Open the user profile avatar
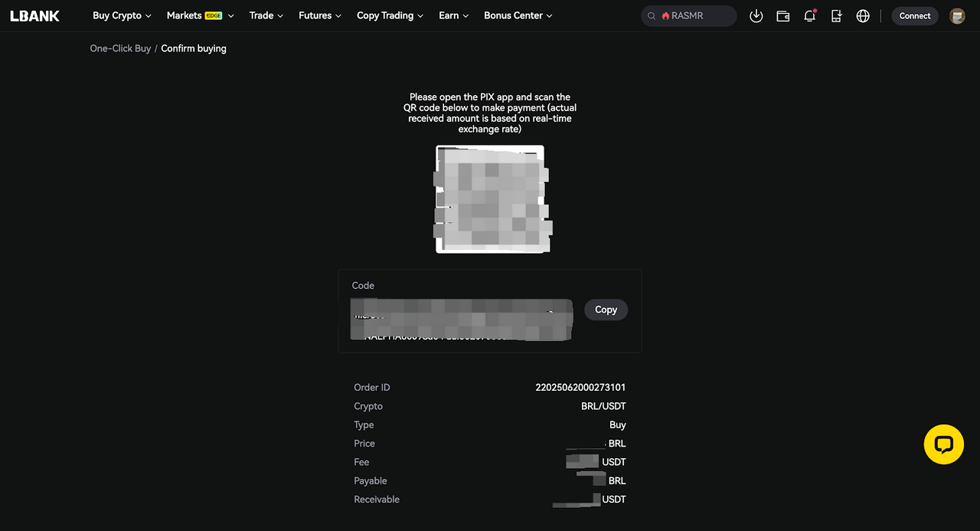Screen dimensions: 980x531 click(x=957, y=15)
